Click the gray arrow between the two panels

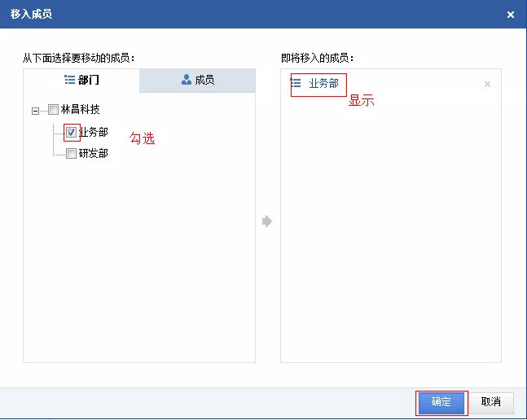click(x=267, y=221)
